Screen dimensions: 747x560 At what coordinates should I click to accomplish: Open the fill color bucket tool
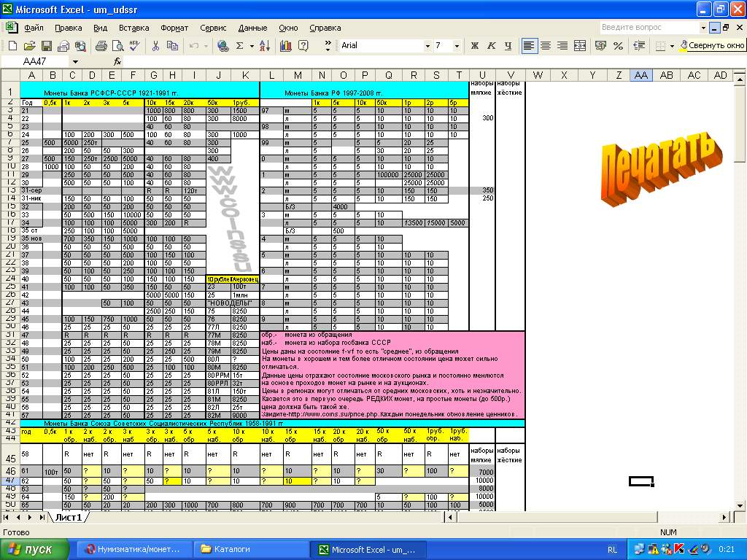pyautogui.click(x=684, y=45)
